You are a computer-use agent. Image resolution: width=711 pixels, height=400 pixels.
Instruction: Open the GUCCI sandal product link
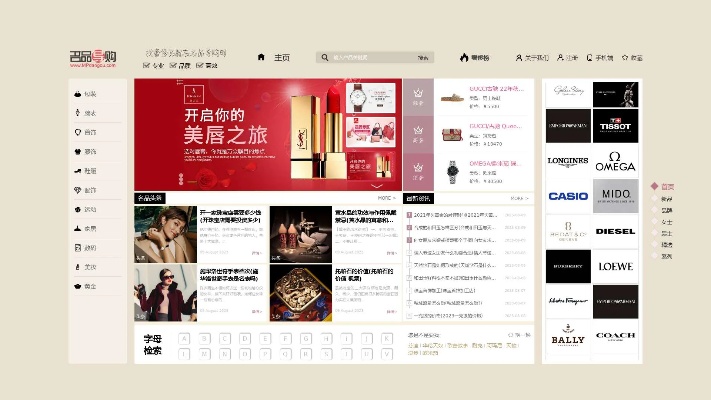point(496,88)
